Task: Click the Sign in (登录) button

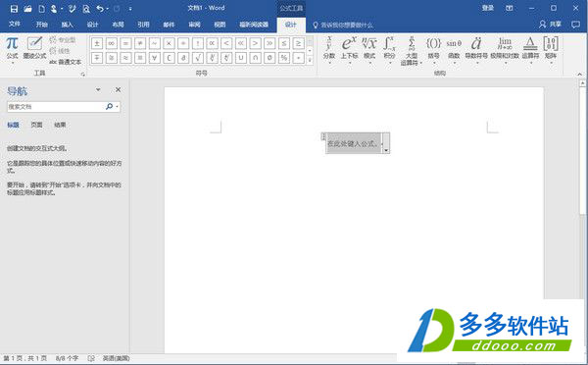Action: coord(487,8)
